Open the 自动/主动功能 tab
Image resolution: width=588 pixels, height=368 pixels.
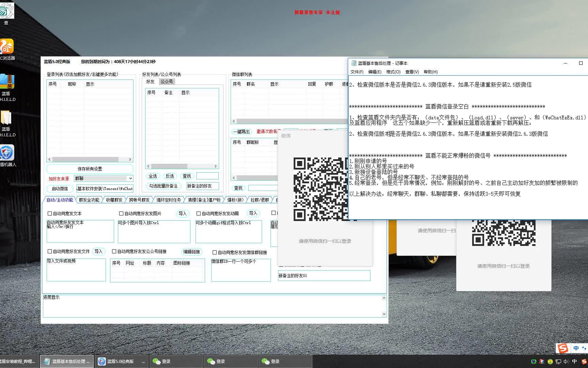tap(60, 200)
